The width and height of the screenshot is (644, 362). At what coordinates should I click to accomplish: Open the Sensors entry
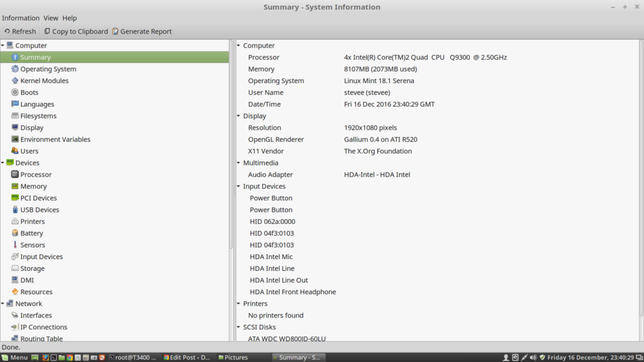(32, 245)
